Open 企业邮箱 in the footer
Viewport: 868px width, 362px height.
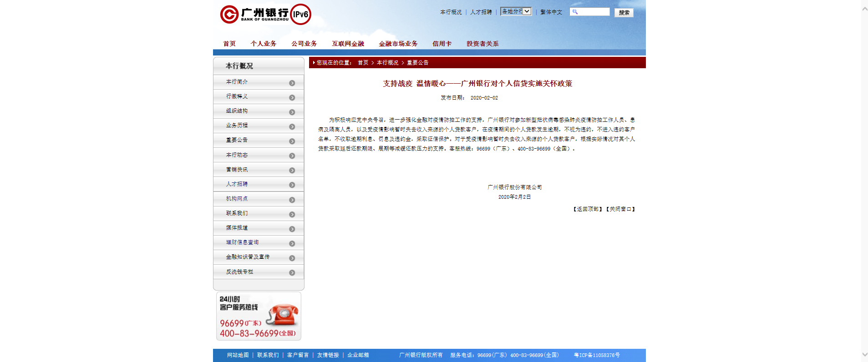(x=358, y=355)
